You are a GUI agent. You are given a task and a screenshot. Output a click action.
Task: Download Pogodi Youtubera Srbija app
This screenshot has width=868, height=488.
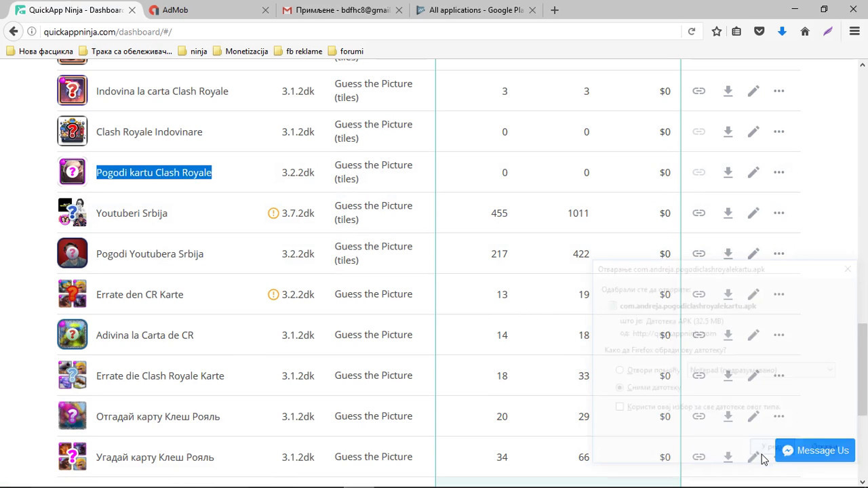tap(728, 253)
